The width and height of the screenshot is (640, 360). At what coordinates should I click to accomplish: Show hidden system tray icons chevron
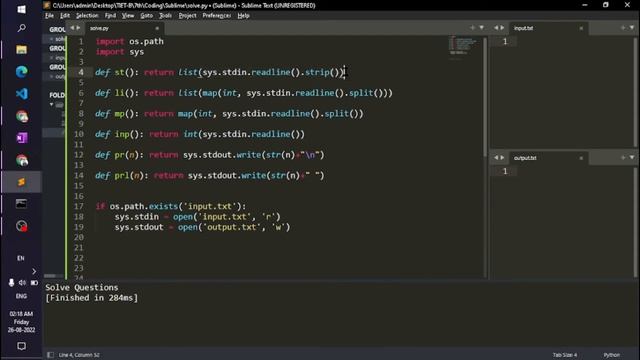(x=34, y=271)
